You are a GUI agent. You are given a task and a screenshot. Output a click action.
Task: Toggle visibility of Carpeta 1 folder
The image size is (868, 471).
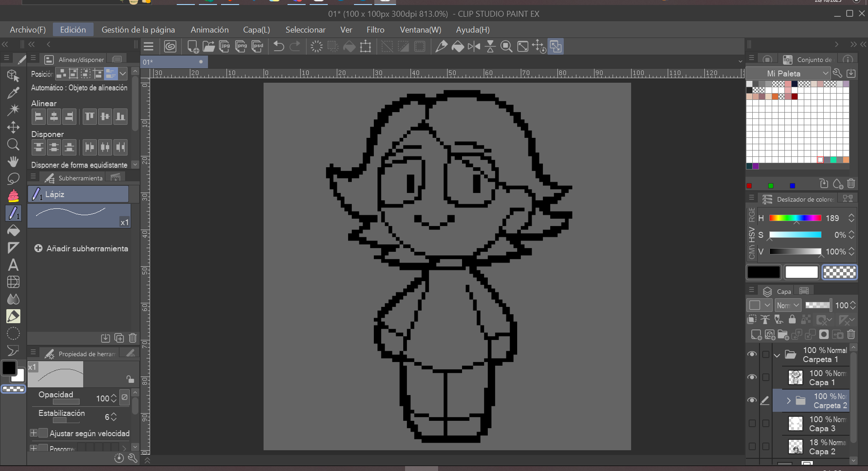(752, 354)
